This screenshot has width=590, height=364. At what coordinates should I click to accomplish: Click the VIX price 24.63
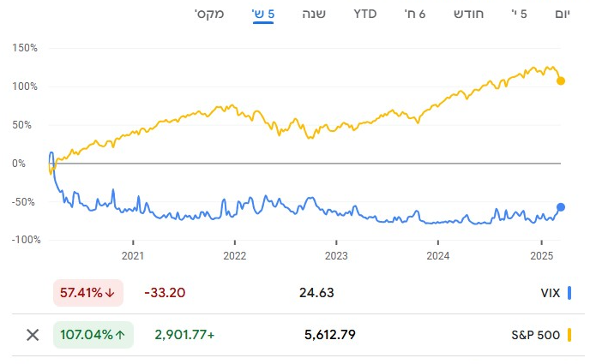pos(316,293)
